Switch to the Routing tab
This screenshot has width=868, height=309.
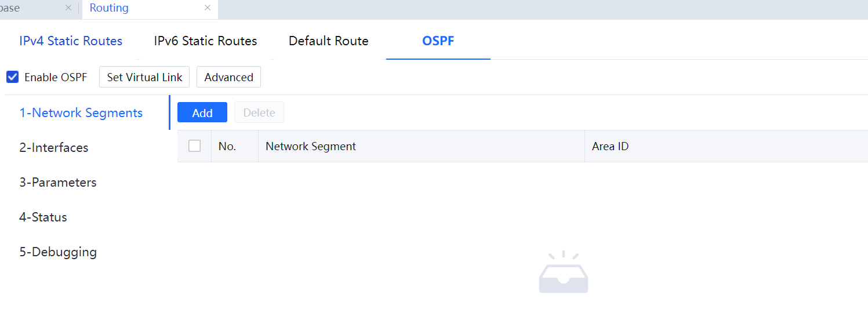[110, 8]
